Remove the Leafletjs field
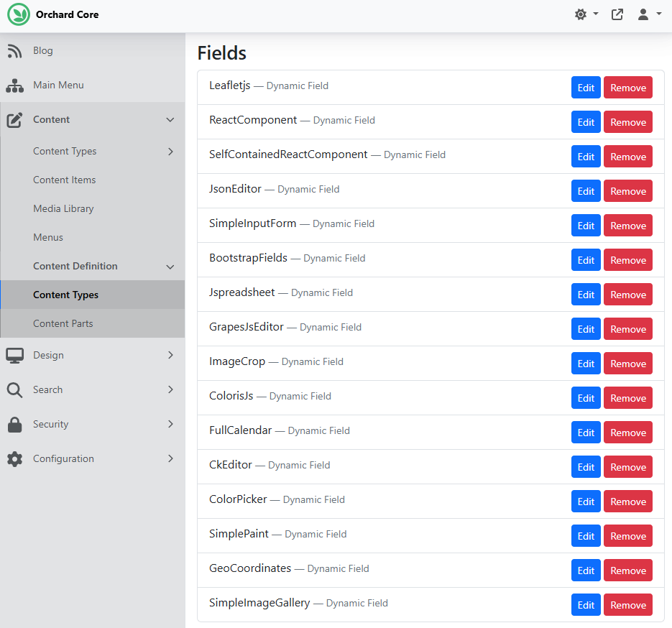 click(x=628, y=88)
